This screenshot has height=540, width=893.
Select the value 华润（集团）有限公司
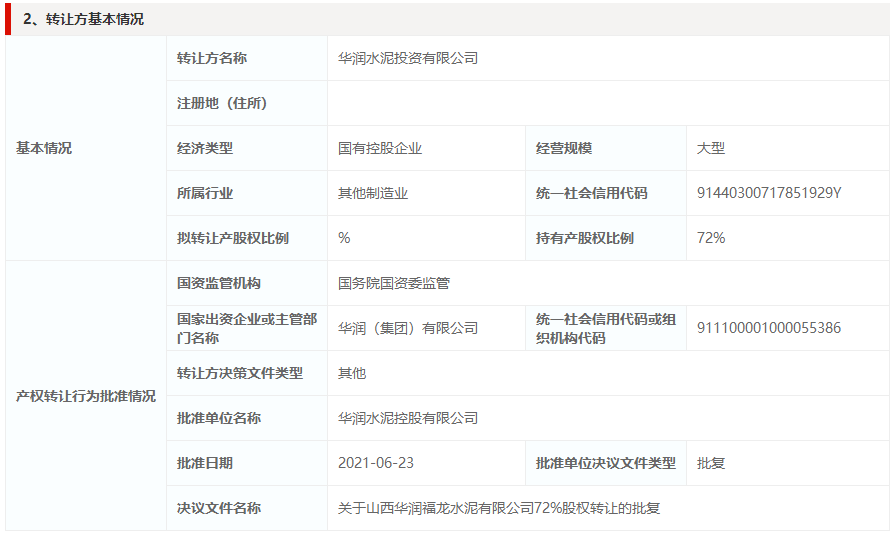click(408, 328)
